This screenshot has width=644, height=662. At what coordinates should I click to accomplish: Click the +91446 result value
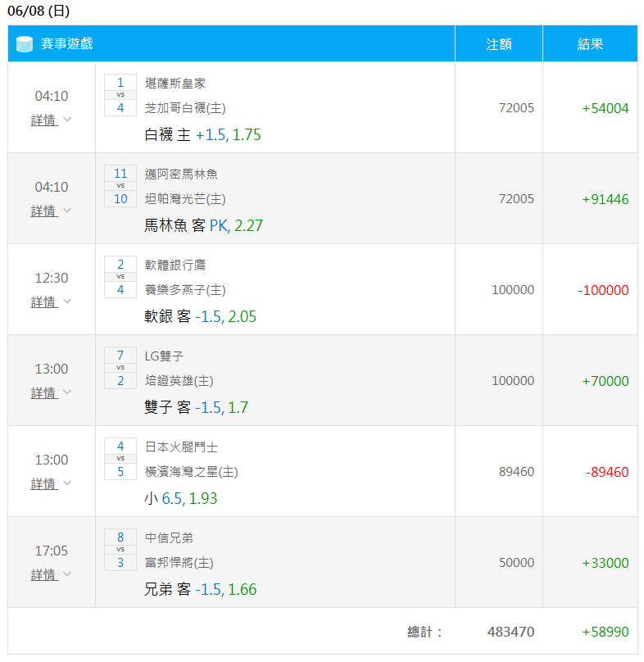(605, 199)
